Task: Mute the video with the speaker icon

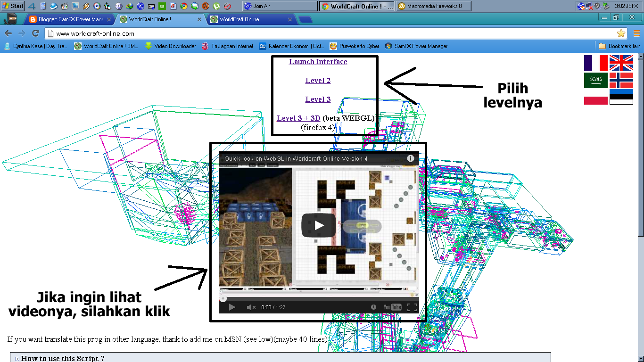Action: pyautogui.click(x=250, y=307)
